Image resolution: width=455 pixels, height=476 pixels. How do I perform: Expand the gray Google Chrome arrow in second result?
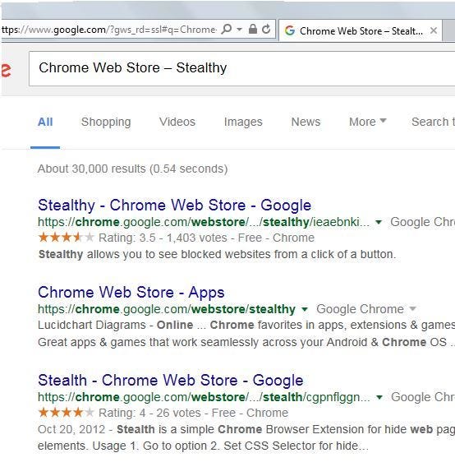coord(412,309)
